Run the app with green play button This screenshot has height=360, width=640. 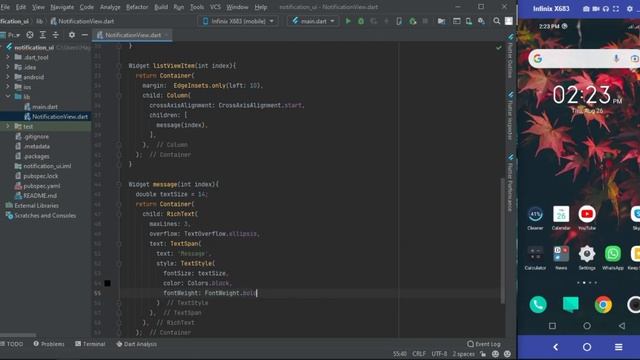(348, 21)
